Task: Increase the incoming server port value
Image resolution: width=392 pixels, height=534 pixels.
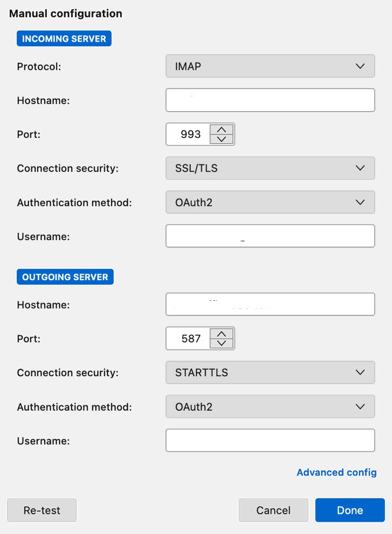Action: point(221,129)
